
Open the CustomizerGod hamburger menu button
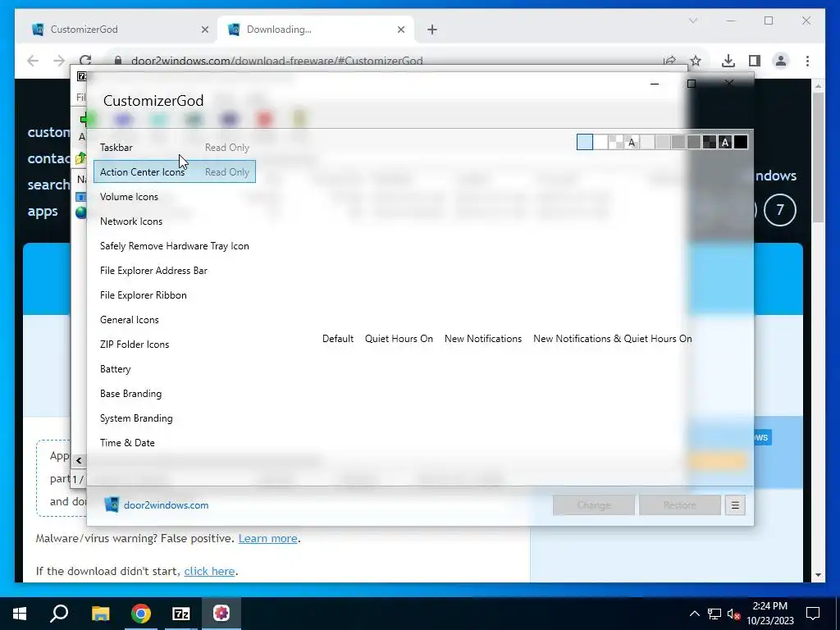tap(735, 505)
